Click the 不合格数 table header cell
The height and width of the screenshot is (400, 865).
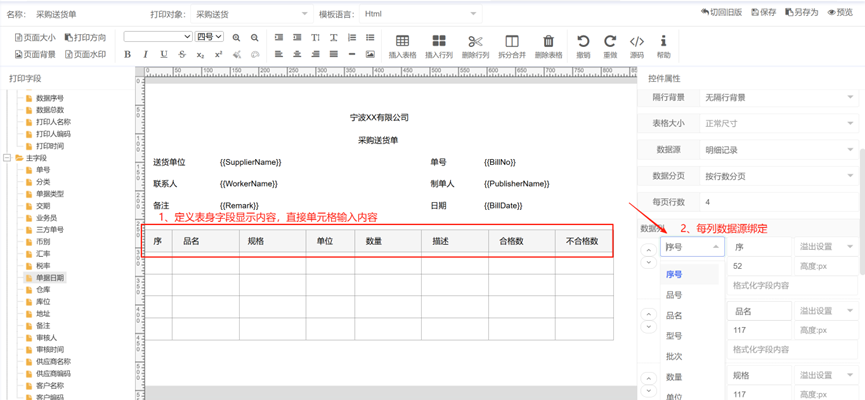pyautogui.click(x=584, y=241)
